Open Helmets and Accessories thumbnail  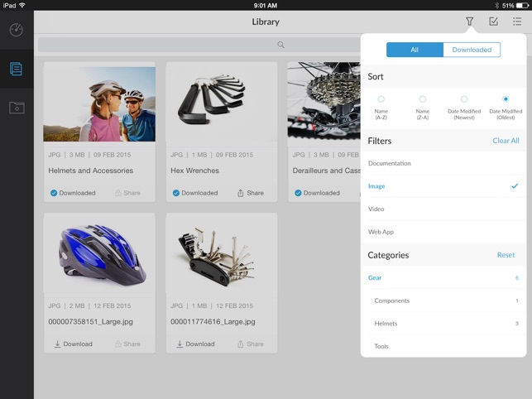[x=99, y=104]
